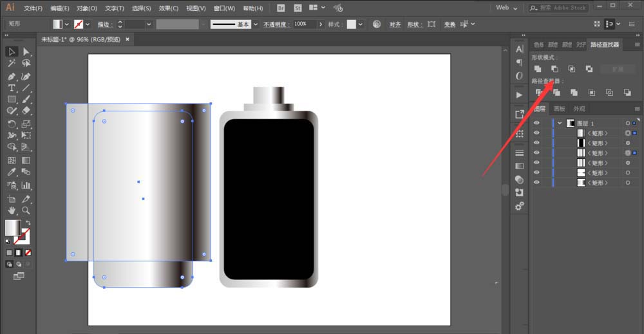Pick the Lasso tool

(26, 63)
